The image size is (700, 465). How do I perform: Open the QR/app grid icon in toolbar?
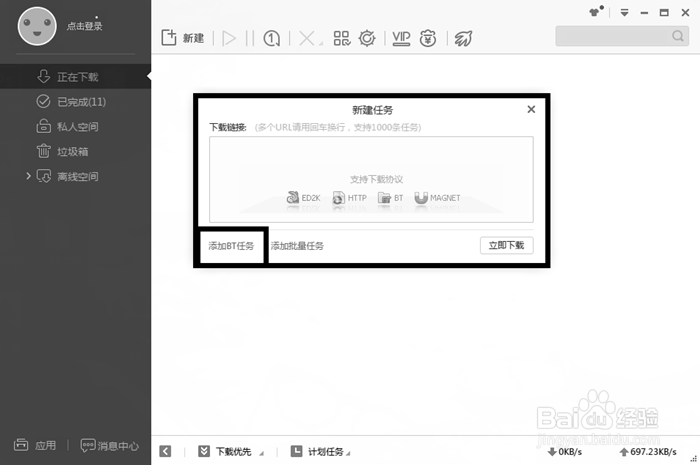(342, 38)
